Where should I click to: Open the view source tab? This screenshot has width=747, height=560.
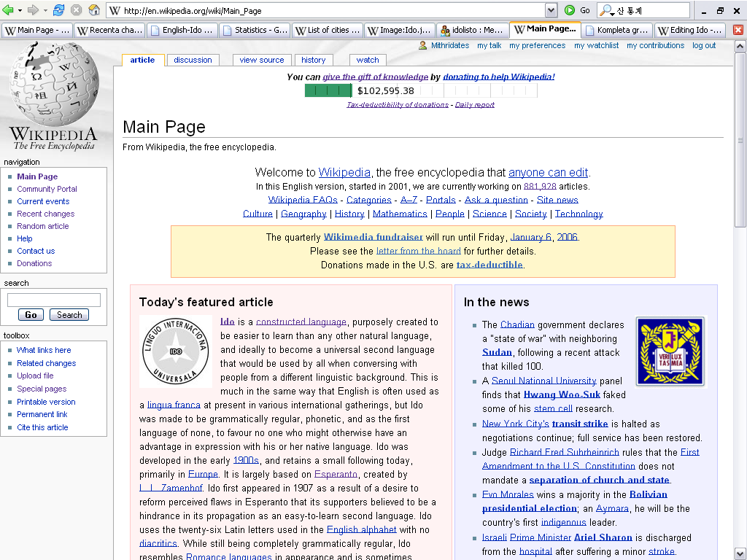(x=262, y=60)
